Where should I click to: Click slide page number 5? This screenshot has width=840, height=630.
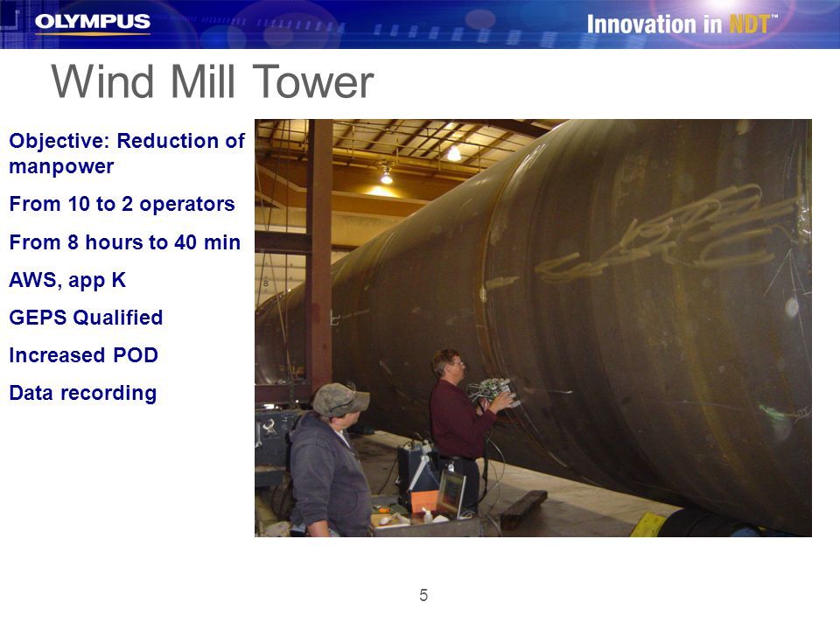coord(423,595)
